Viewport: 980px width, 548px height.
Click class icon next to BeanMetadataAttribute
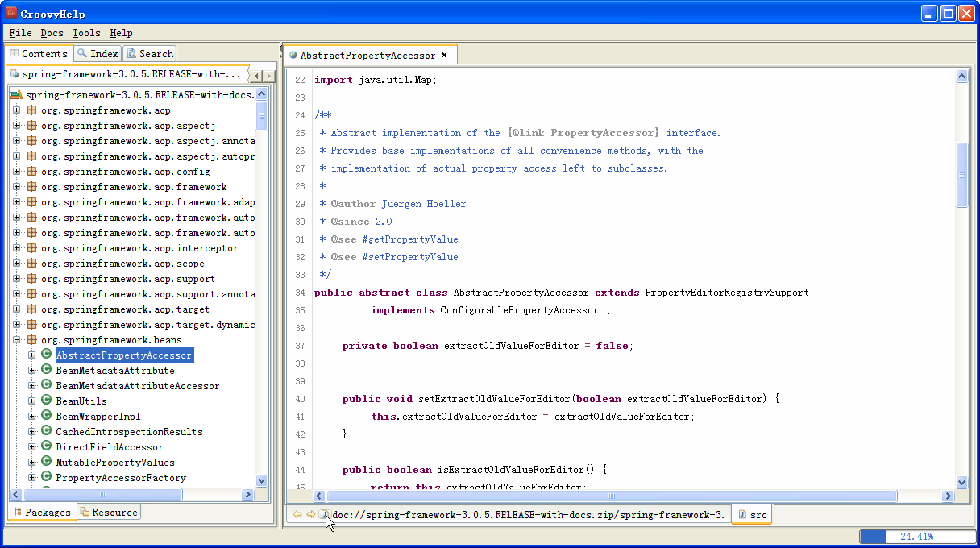47,371
